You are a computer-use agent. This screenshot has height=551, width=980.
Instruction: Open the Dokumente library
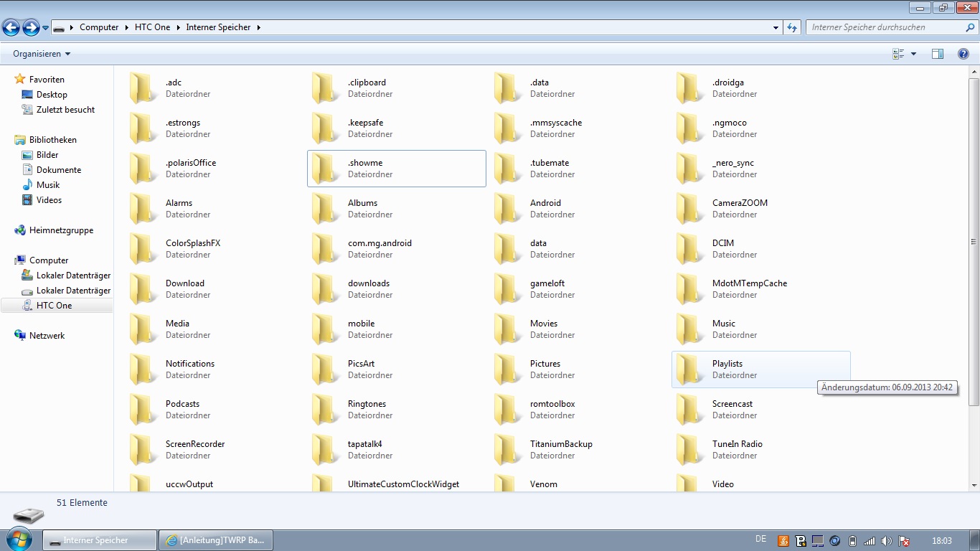[x=59, y=170]
